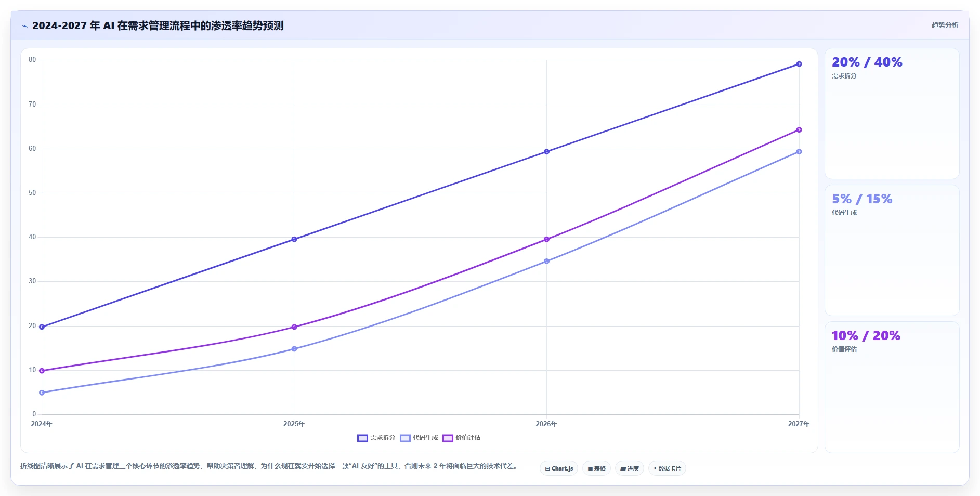
Task: Select the 需求拆分 data point at 2025年
Action: click(x=294, y=239)
